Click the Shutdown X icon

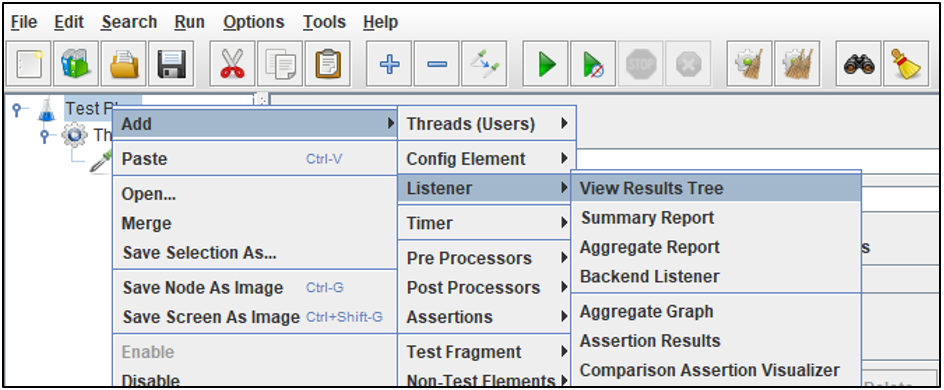(688, 64)
